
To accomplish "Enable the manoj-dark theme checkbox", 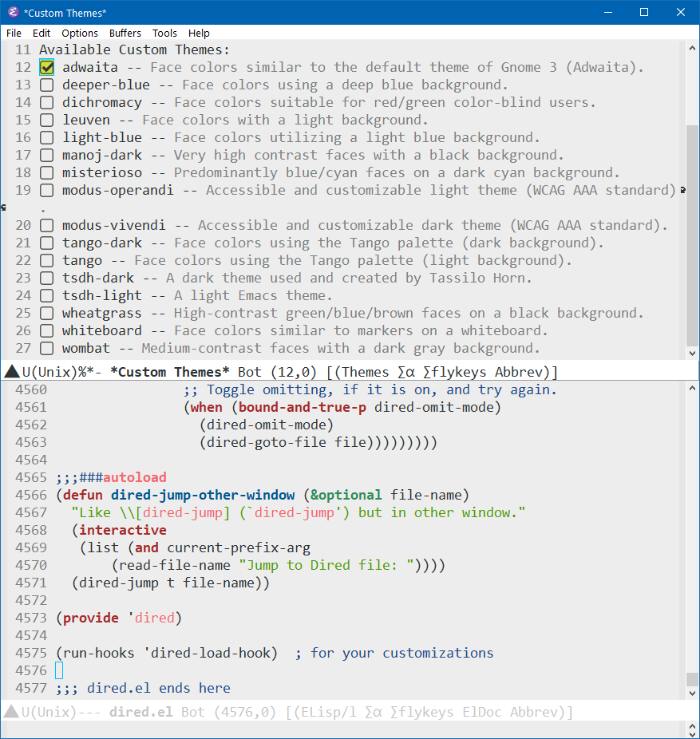I will pyautogui.click(x=46, y=155).
